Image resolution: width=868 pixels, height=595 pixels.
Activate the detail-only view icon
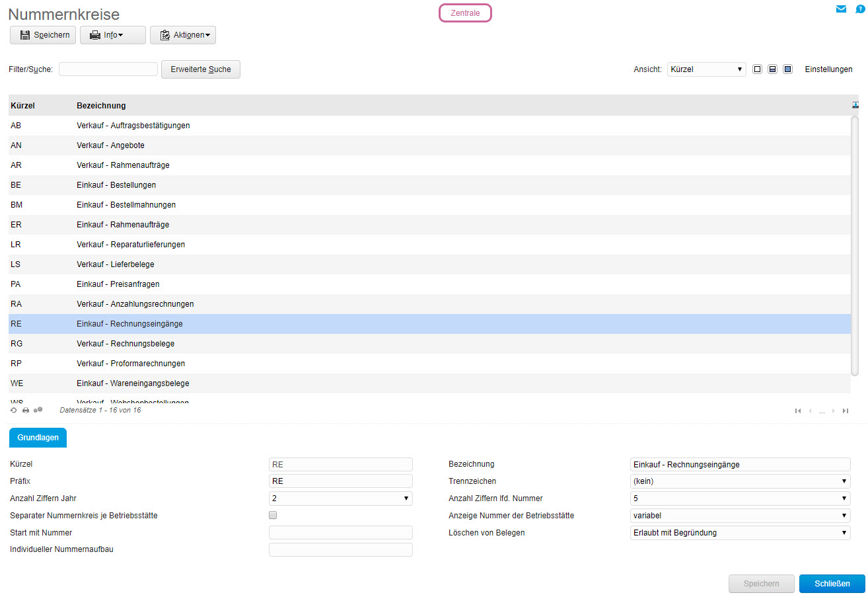[787, 69]
